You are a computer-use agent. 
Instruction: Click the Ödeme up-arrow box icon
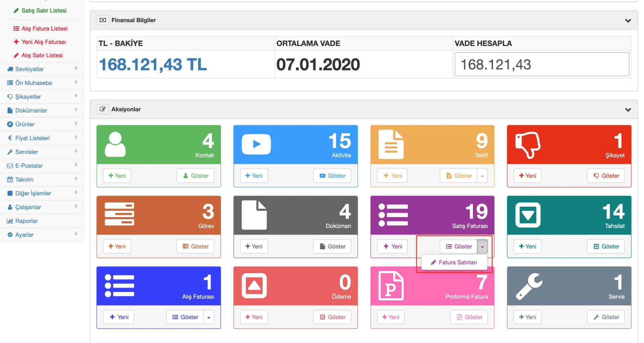(254, 286)
